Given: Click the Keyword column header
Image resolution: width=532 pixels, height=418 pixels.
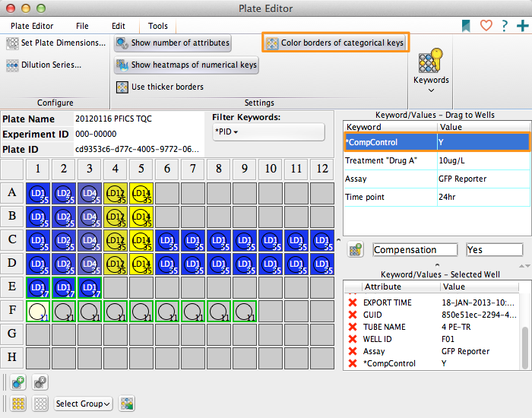Looking at the screenshot, I should tap(390, 127).
